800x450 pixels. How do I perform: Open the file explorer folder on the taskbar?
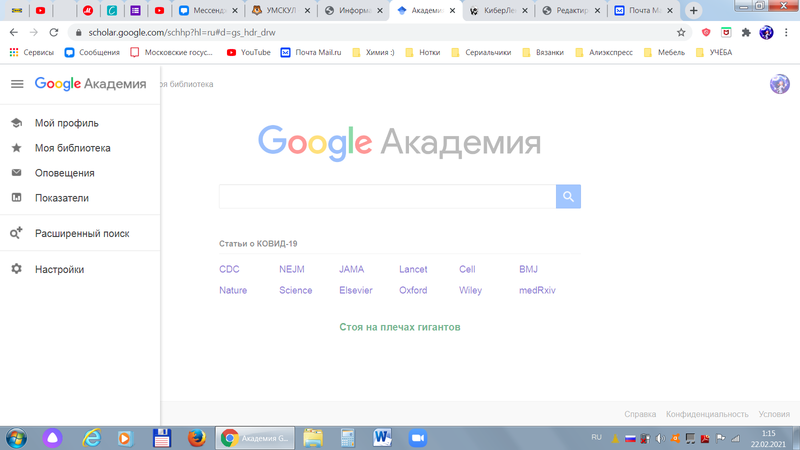(313, 438)
